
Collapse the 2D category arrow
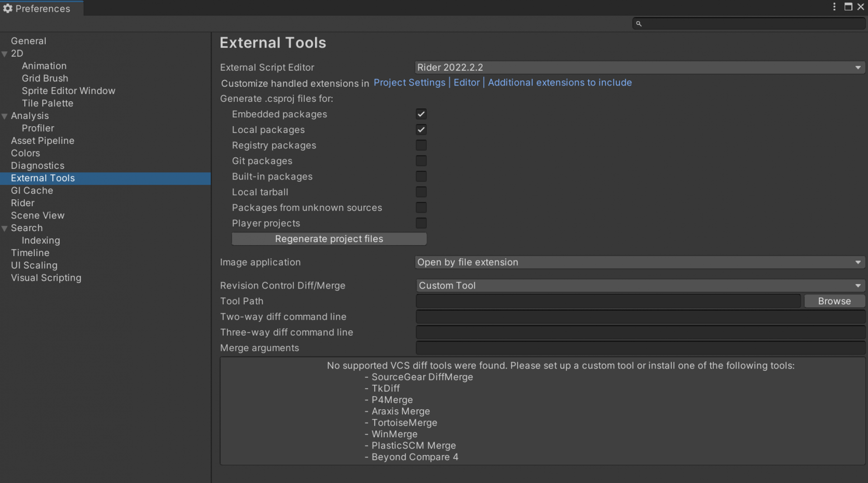pos(5,54)
